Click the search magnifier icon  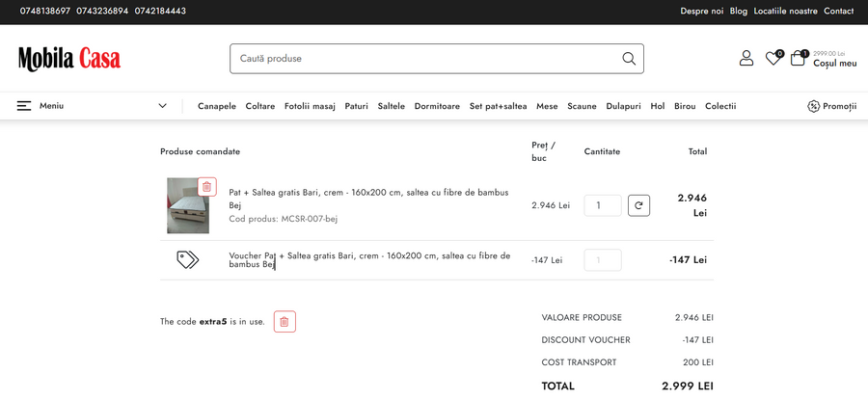click(x=629, y=59)
